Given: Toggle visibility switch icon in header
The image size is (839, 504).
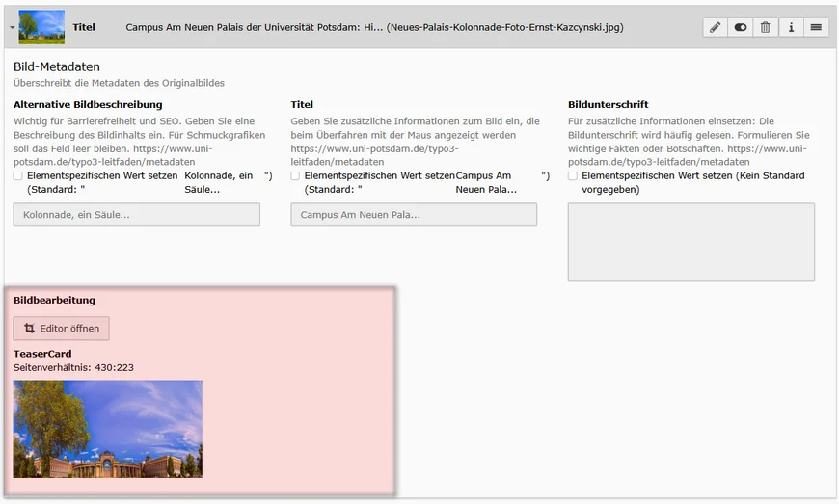Looking at the screenshot, I should click(x=741, y=27).
